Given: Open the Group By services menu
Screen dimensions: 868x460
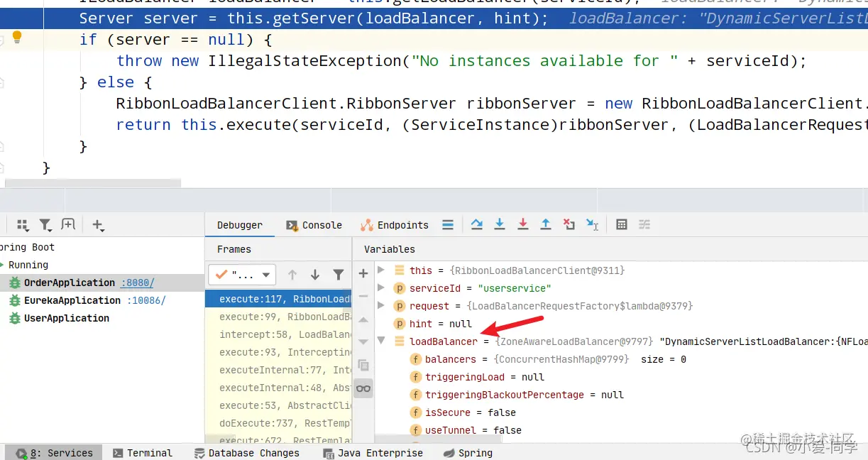Looking at the screenshot, I should pyautogui.click(x=22, y=225).
